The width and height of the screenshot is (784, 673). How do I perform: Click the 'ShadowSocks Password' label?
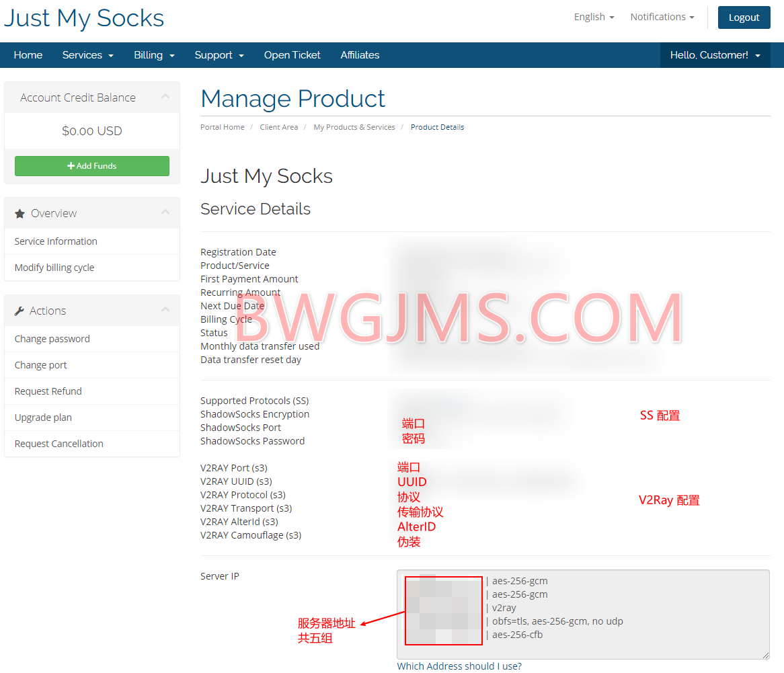253,441
